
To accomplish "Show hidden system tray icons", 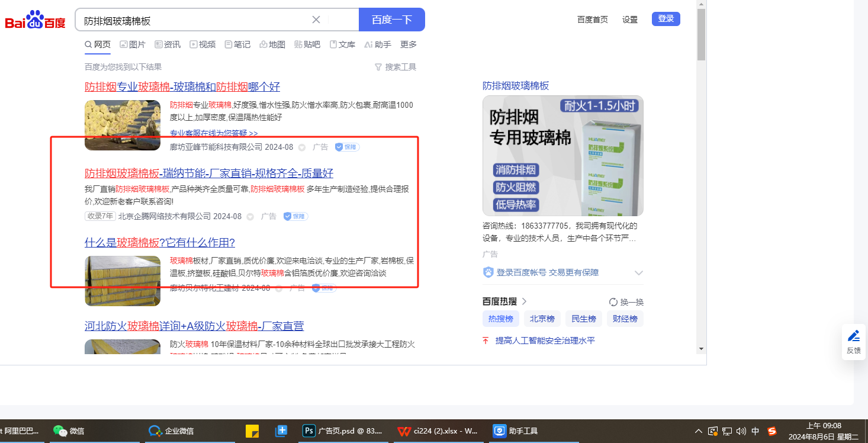I will [x=699, y=431].
